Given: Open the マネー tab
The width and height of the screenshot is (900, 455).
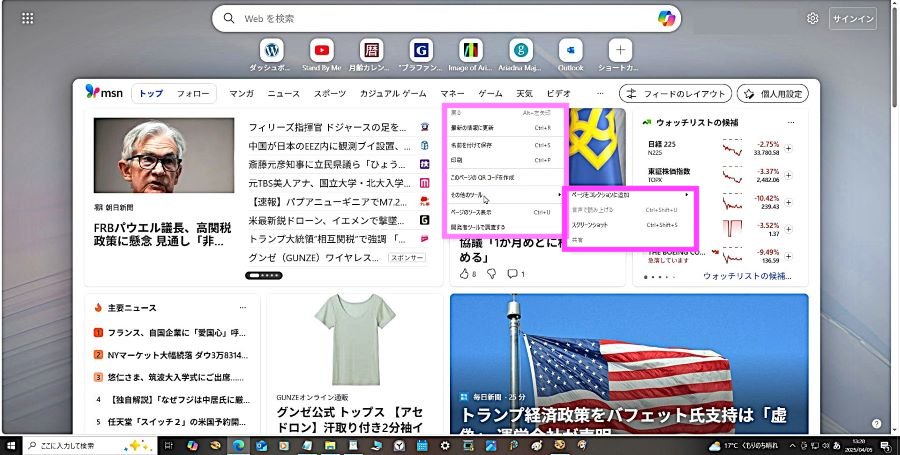Looking at the screenshot, I should (x=452, y=94).
